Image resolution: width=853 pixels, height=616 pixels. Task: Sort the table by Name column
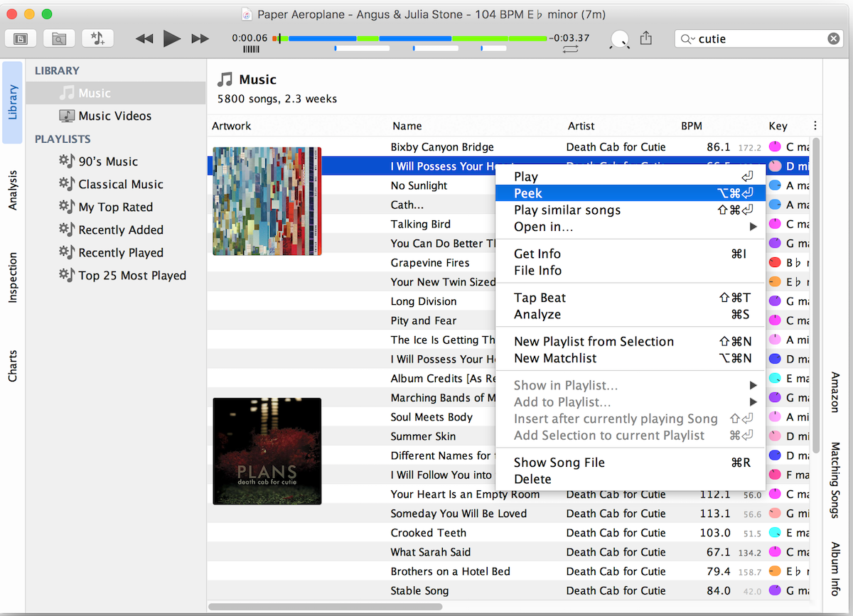tap(407, 126)
